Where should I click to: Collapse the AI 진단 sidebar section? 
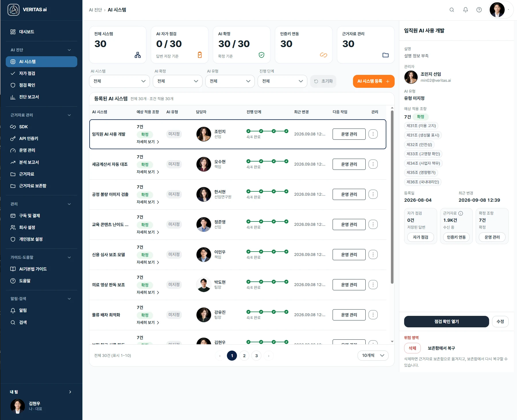(69, 50)
